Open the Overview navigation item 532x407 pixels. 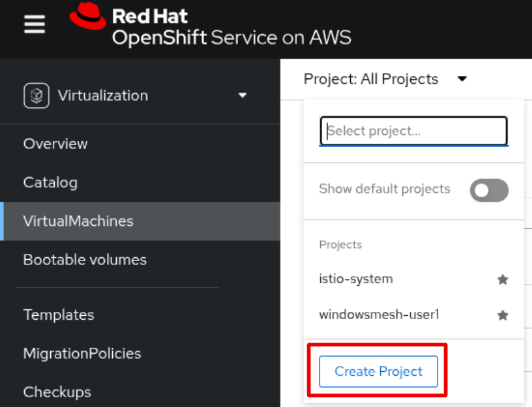point(55,144)
